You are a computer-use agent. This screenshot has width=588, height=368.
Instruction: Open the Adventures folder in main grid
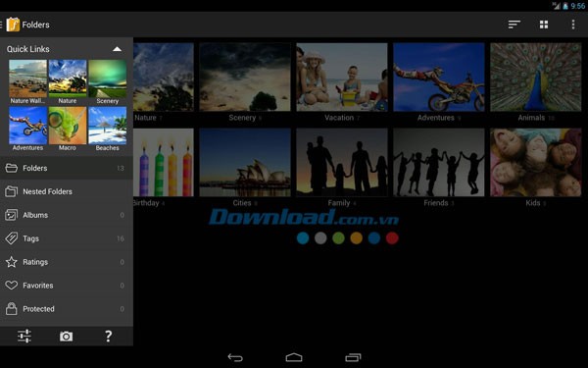pos(439,77)
